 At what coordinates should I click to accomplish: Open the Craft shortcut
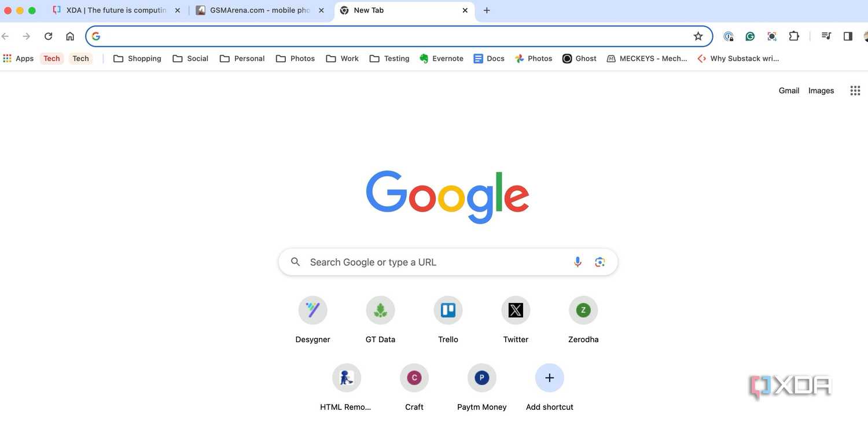point(414,387)
